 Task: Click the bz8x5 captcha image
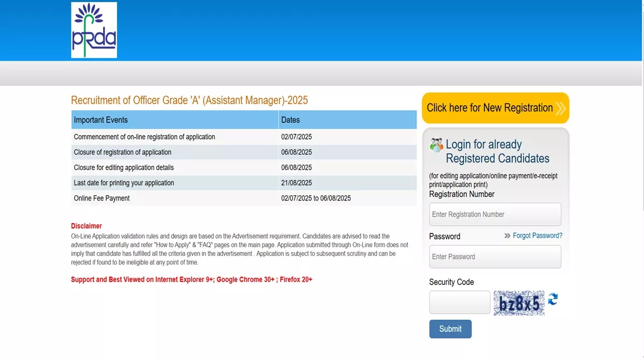519,303
